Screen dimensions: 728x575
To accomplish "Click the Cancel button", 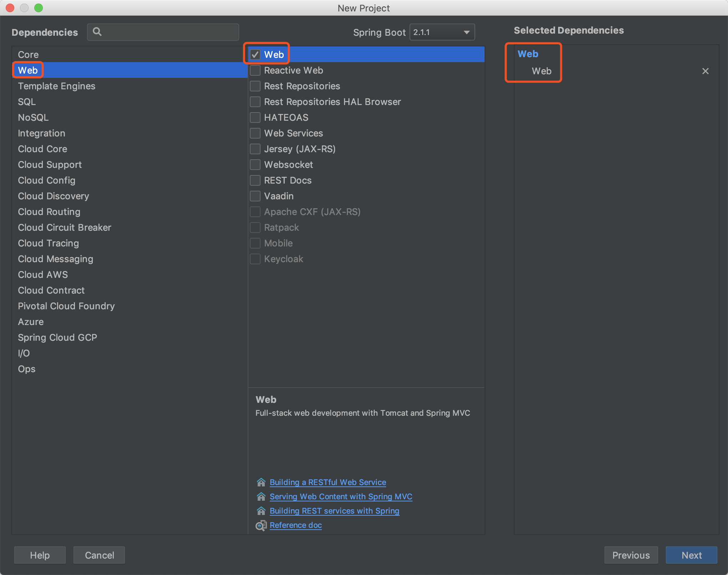I will coord(99,555).
